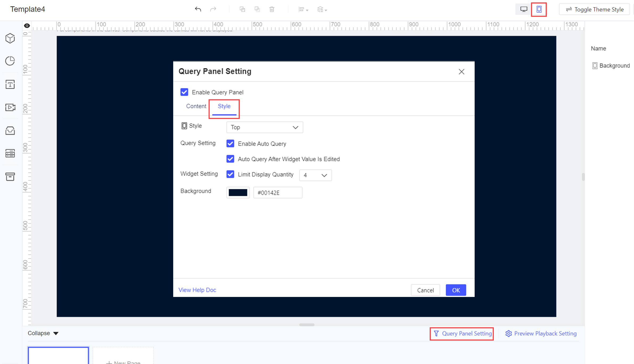Toggle the ruler eye visibility icon

pos(27,26)
